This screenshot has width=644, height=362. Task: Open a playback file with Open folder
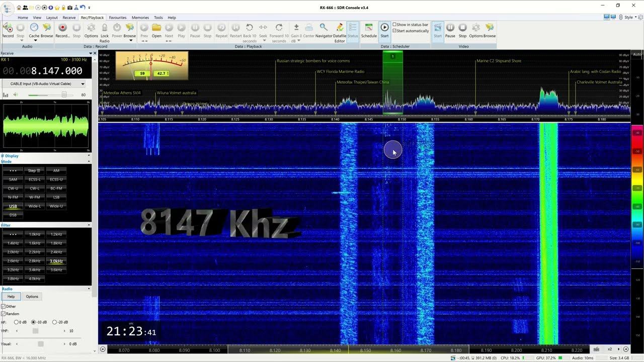(156, 30)
